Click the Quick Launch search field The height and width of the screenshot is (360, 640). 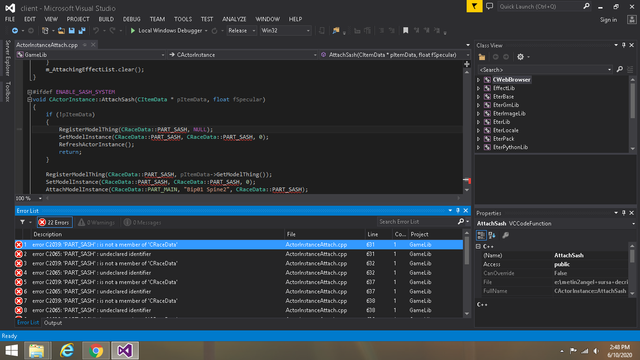pos(540,7)
